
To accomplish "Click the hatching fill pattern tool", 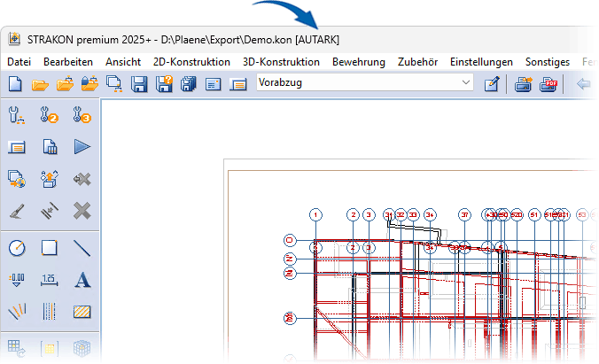I will (x=82, y=312).
